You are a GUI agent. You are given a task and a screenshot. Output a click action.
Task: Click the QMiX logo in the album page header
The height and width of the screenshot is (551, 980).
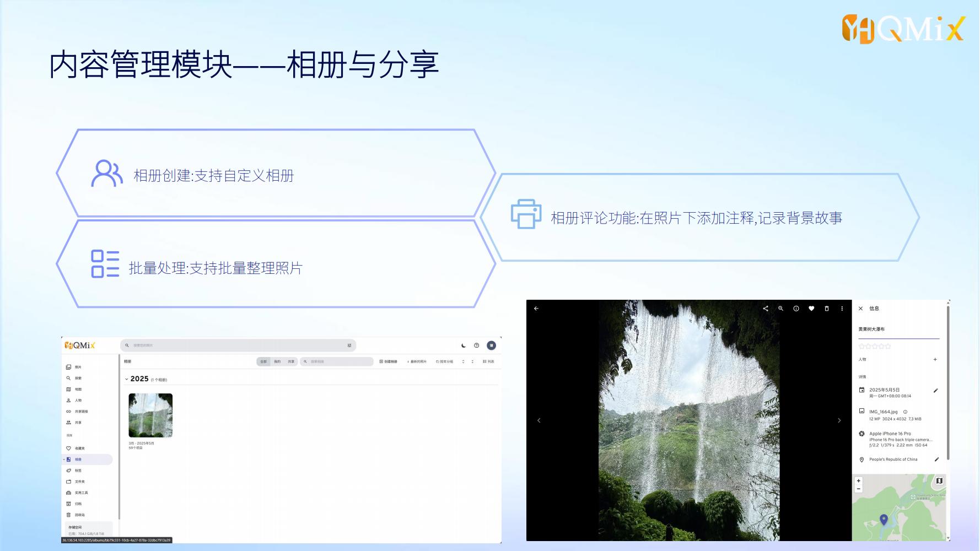point(80,345)
